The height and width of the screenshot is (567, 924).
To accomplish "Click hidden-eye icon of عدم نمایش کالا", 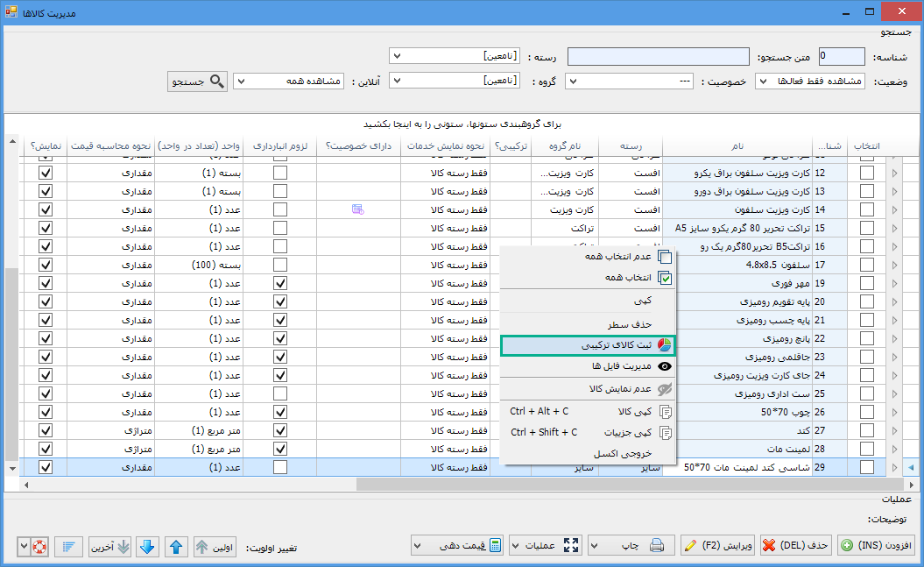I will 664,389.
